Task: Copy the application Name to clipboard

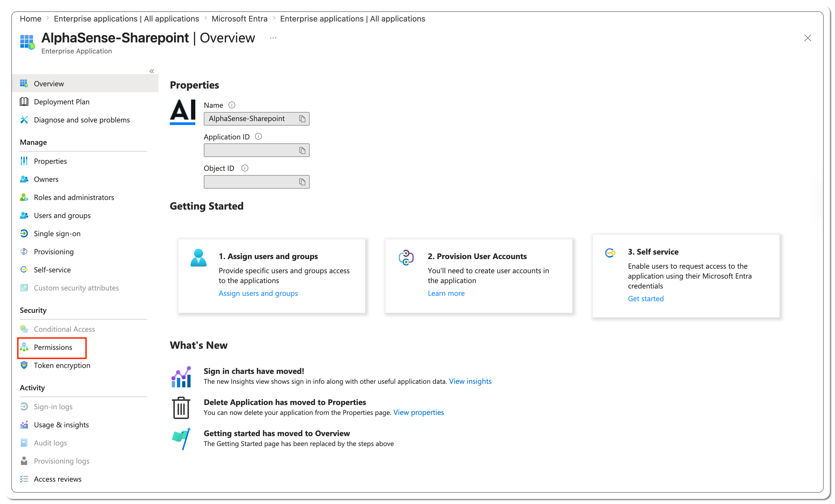Action: (302, 119)
